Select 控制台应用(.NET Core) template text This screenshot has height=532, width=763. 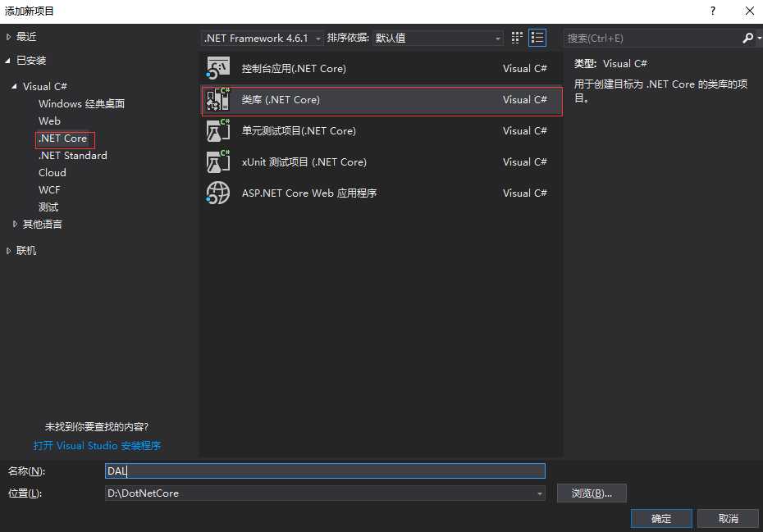coord(294,69)
